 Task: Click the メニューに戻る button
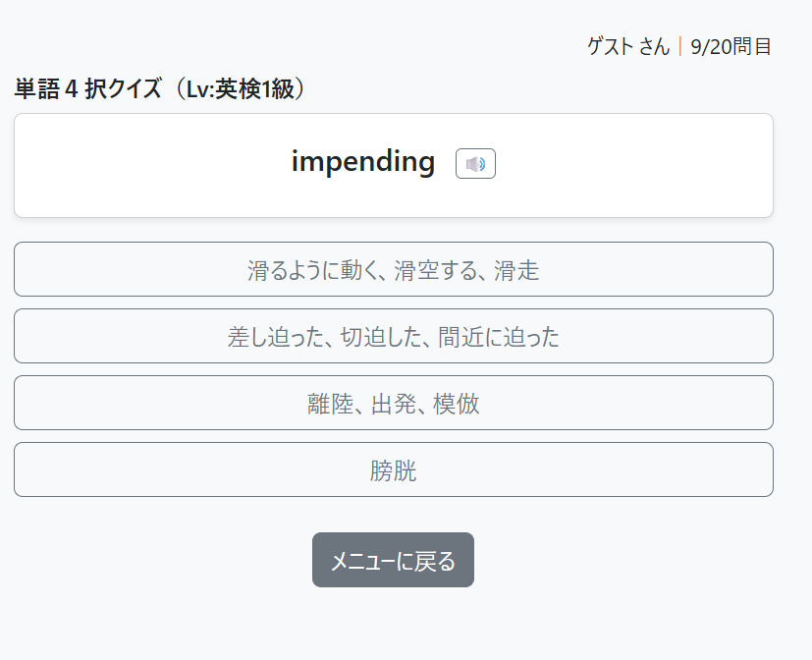pyautogui.click(x=393, y=560)
